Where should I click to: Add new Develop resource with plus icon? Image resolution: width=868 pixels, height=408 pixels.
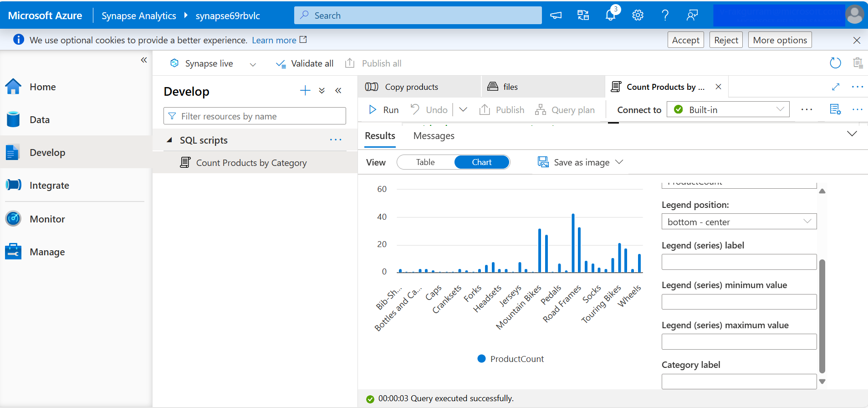[x=305, y=91]
